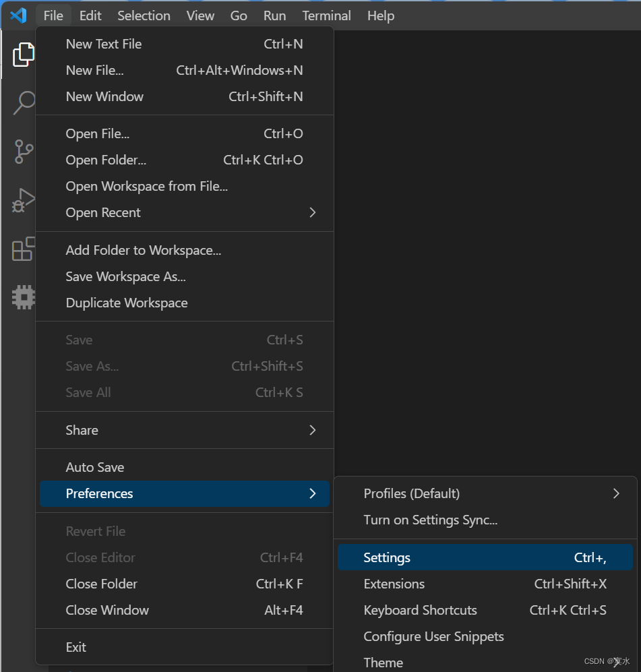Click Turn on Settings Sync...
Viewport: 641px width, 672px height.
click(x=431, y=520)
